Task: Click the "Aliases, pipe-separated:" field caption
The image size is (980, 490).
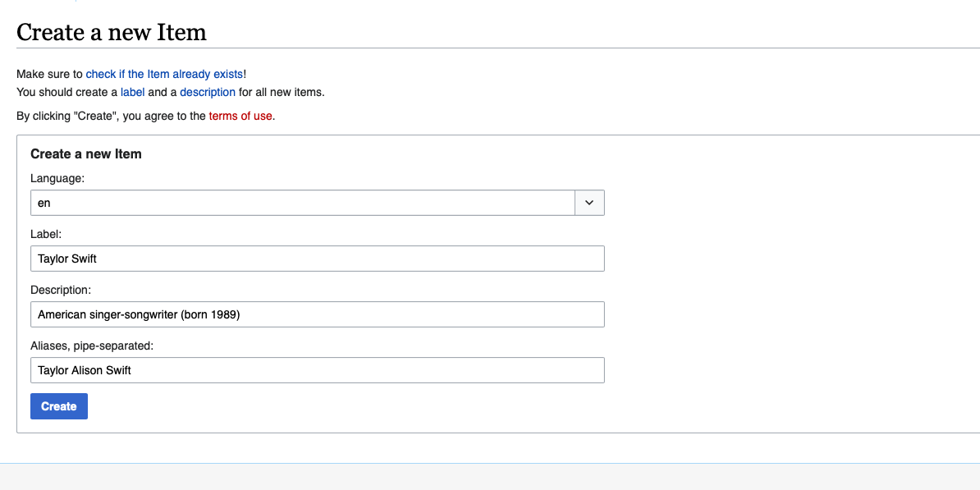Action: pyautogui.click(x=92, y=346)
